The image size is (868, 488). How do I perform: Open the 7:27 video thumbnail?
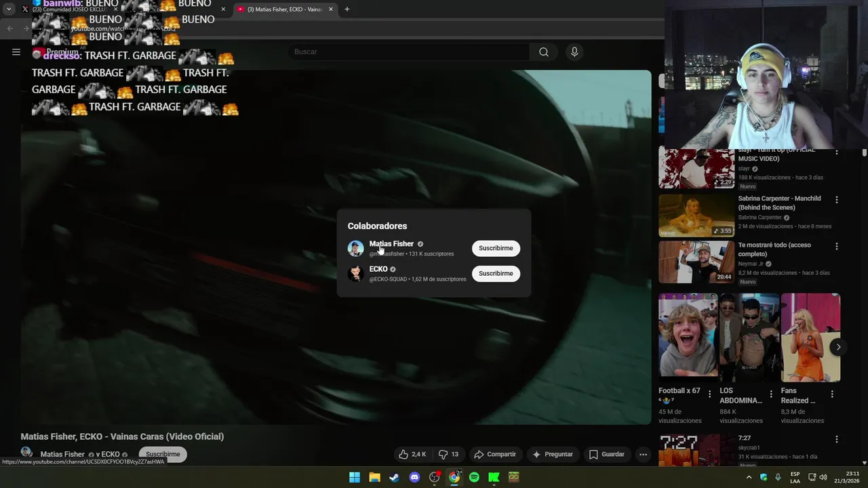click(x=696, y=451)
